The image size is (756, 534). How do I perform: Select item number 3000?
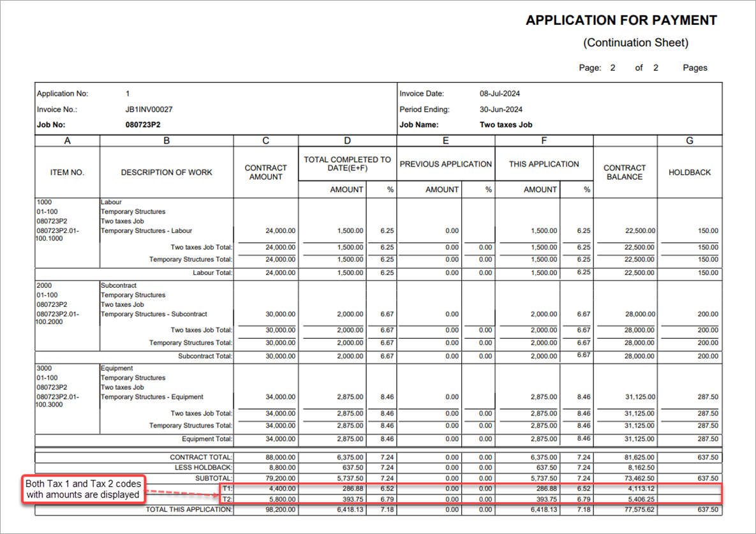(x=44, y=368)
